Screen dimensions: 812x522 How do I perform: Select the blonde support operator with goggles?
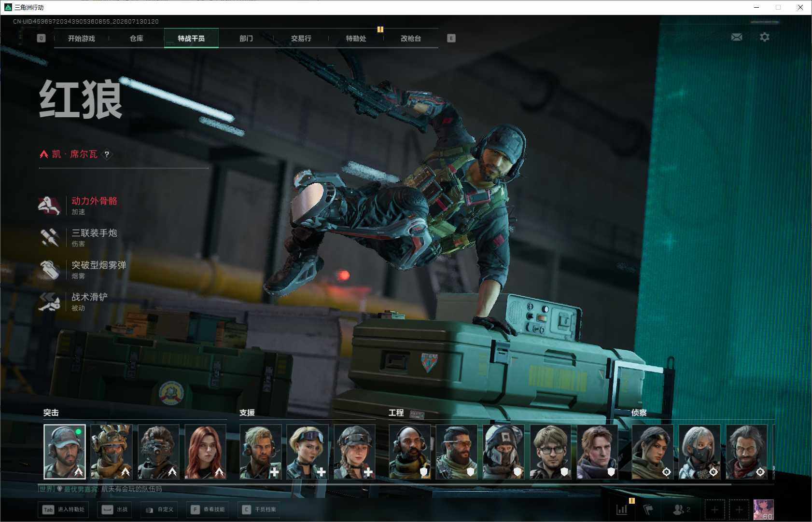point(308,452)
